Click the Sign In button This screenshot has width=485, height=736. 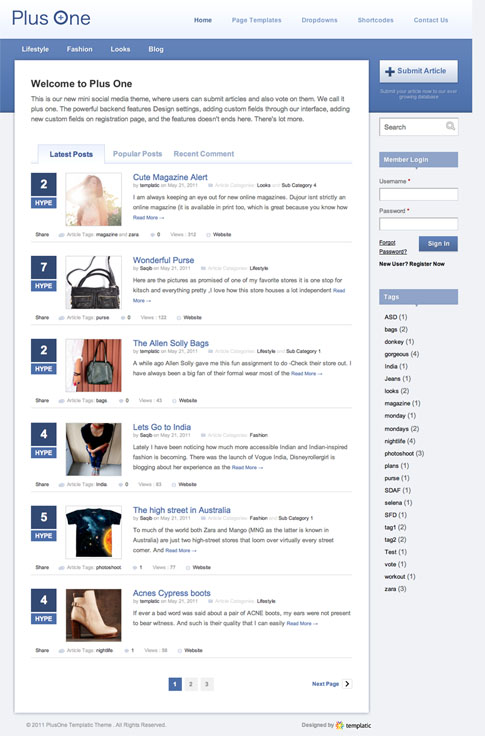click(x=438, y=244)
